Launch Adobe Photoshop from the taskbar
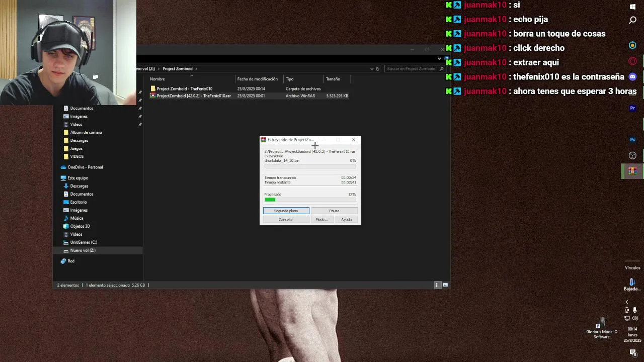 point(632,139)
